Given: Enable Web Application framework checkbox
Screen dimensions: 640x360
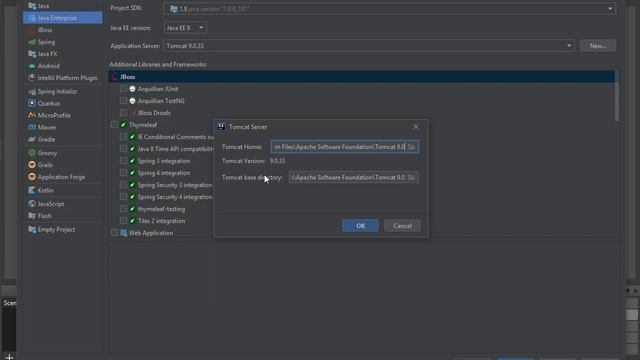Looking at the screenshot, I should [x=114, y=233].
